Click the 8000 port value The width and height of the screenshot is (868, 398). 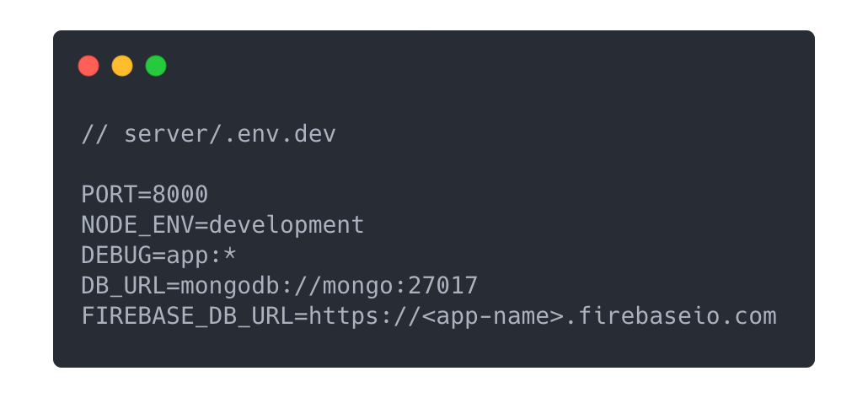[180, 195]
